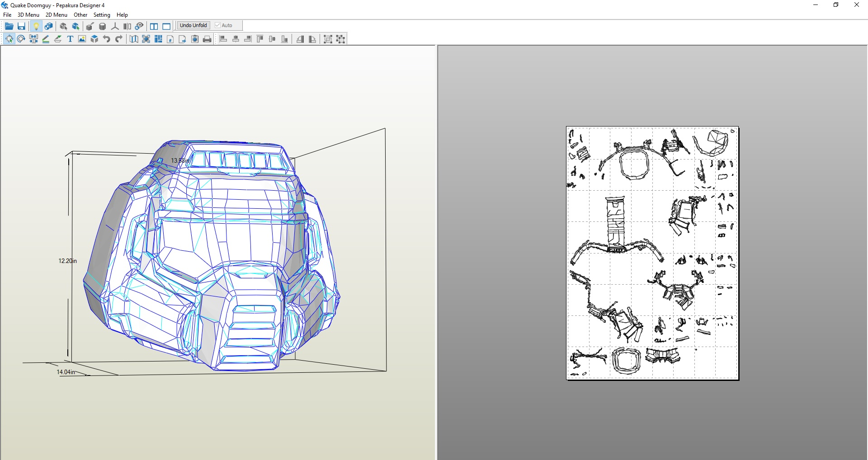Click the page with number sign icon
The width and height of the screenshot is (868, 460).
click(x=170, y=39)
